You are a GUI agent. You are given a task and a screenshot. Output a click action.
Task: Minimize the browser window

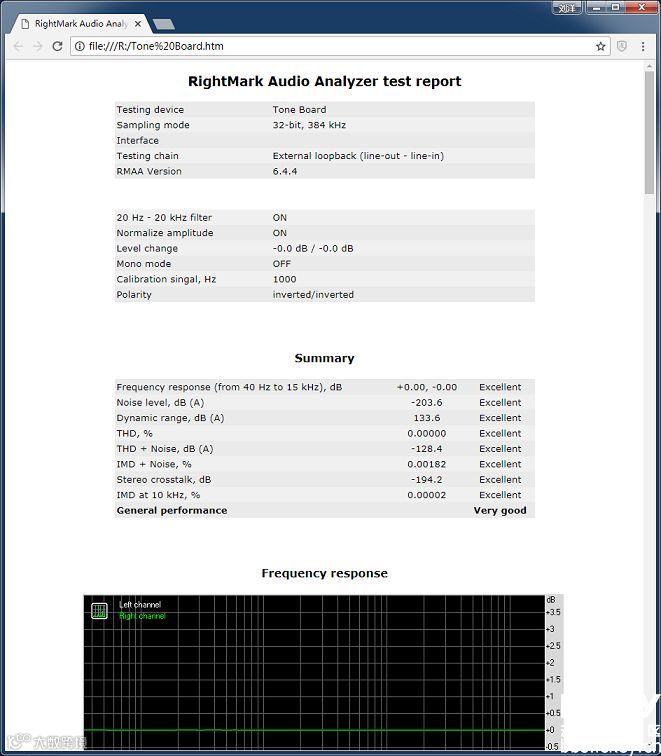pos(596,7)
